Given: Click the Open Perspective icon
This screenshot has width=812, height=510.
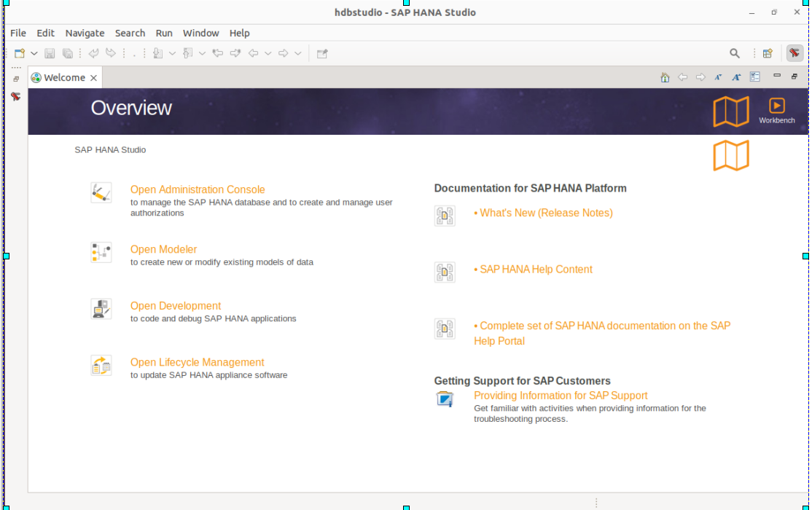Looking at the screenshot, I should [768, 53].
